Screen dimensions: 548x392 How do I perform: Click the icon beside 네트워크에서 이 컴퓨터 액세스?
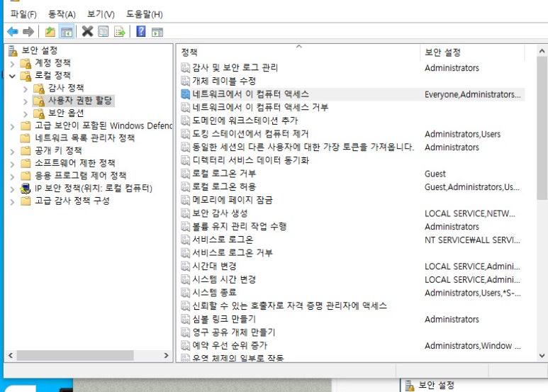(x=185, y=94)
